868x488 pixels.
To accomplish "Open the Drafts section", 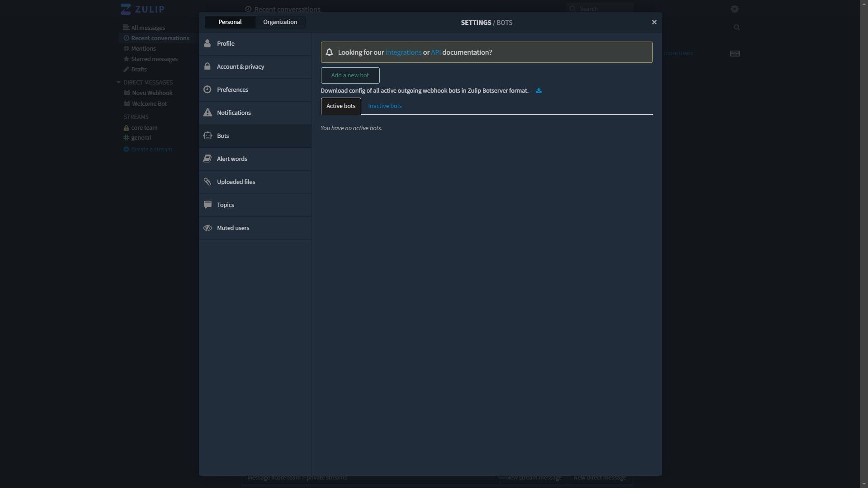I will click(138, 69).
